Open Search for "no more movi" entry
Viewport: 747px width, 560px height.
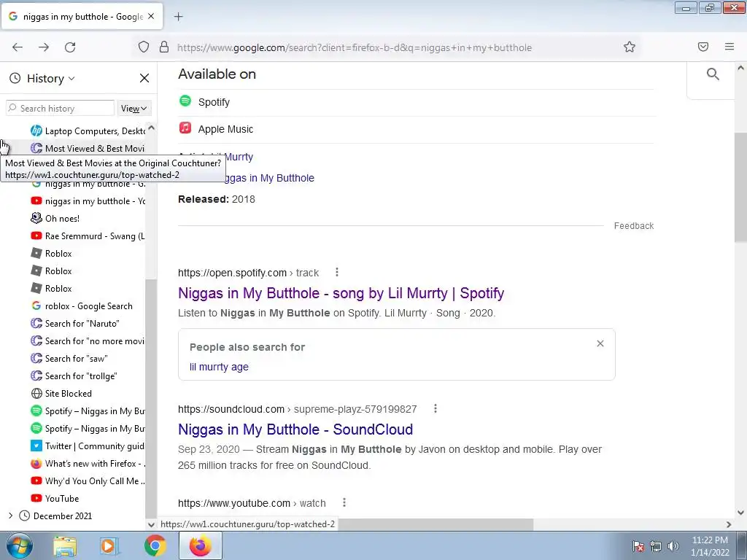click(x=88, y=341)
